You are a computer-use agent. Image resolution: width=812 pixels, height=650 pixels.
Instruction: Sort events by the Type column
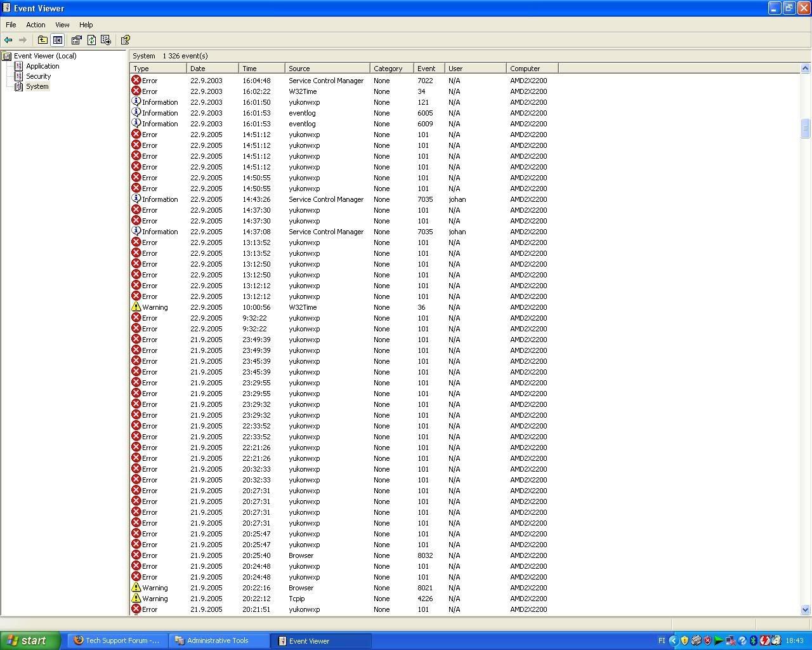[158, 69]
